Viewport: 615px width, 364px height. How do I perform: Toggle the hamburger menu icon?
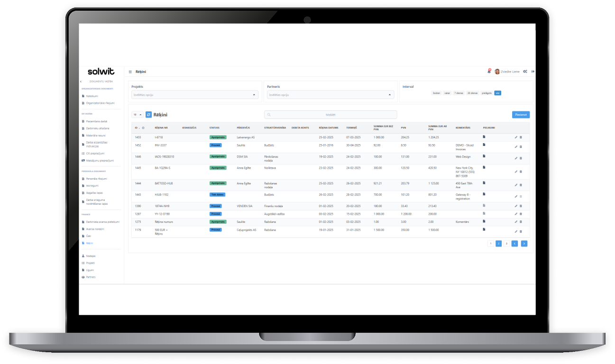[x=130, y=72]
